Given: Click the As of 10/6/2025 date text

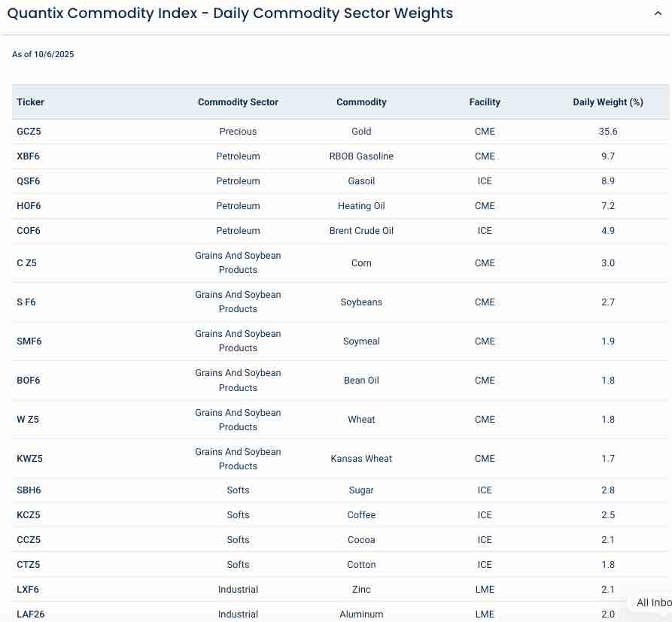Looking at the screenshot, I should point(43,54).
